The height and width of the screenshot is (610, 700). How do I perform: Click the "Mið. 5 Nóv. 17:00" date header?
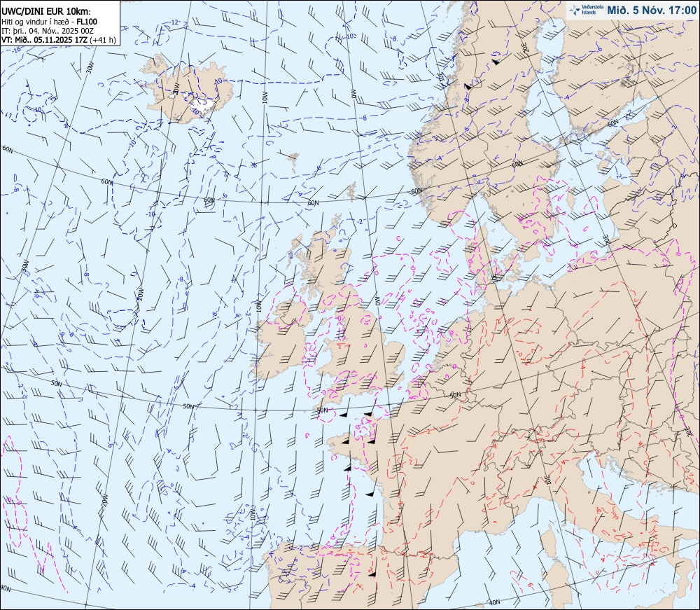[x=651, y=11]
